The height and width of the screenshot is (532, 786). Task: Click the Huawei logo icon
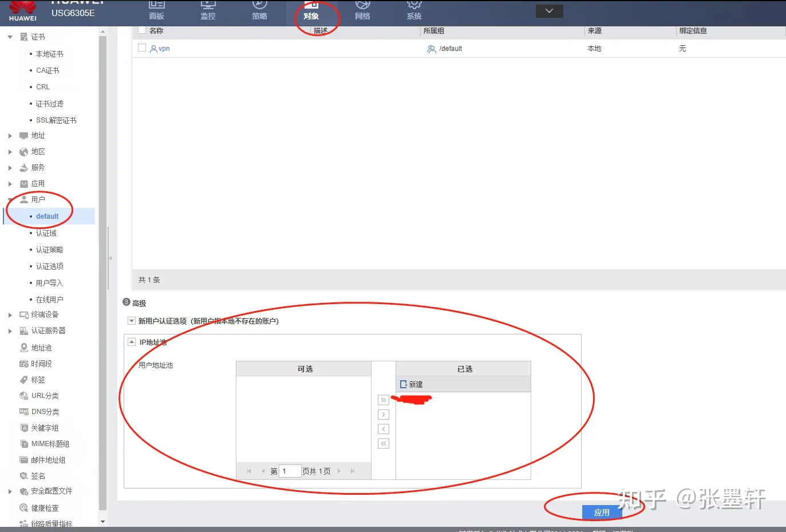click(x=23, y=10)
